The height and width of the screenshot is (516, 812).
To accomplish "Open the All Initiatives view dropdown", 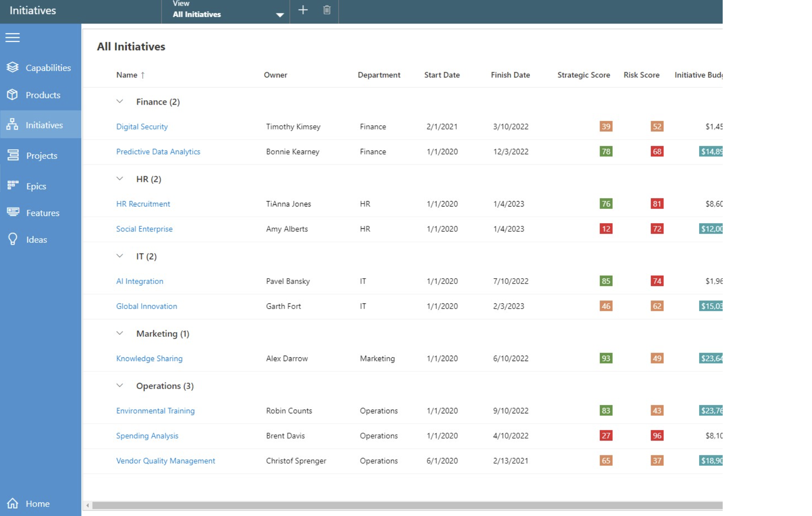I will [x=226, y=11].
